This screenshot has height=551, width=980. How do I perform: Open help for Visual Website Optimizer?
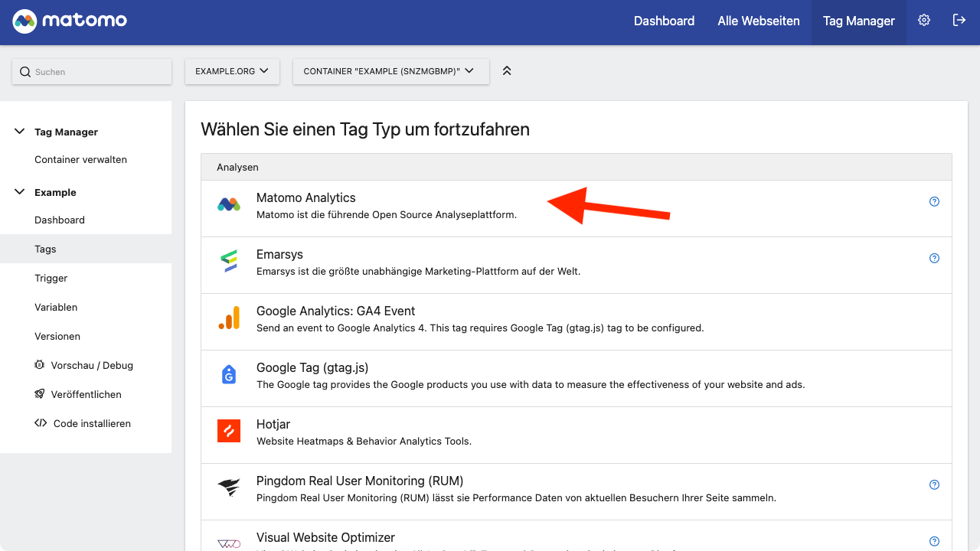[934, 542]
